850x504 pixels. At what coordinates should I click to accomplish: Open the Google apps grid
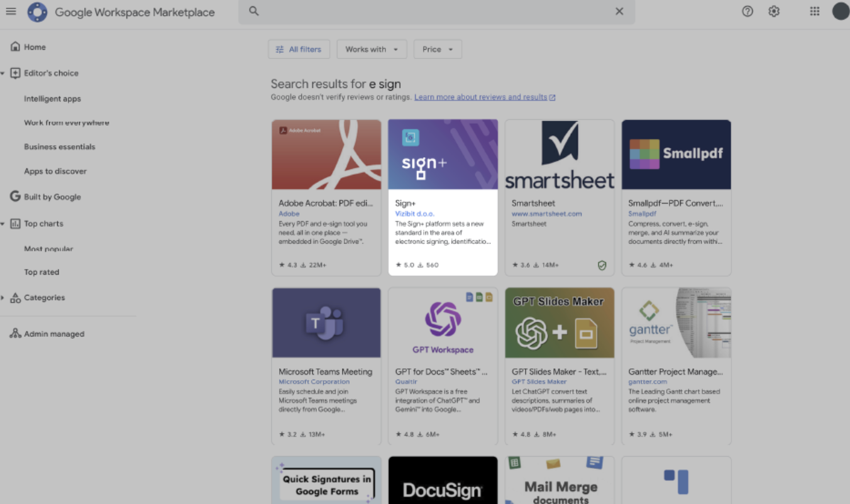tap(815, 11)
